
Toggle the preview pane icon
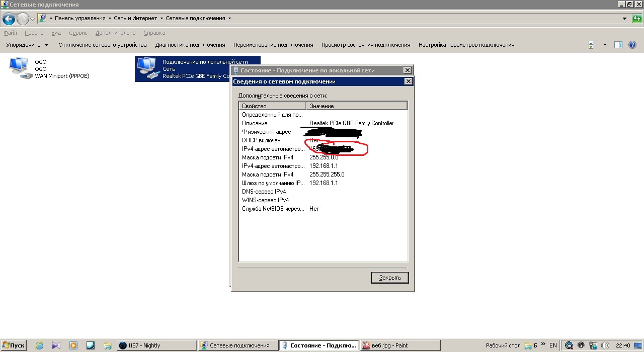[x=619, y=45]
